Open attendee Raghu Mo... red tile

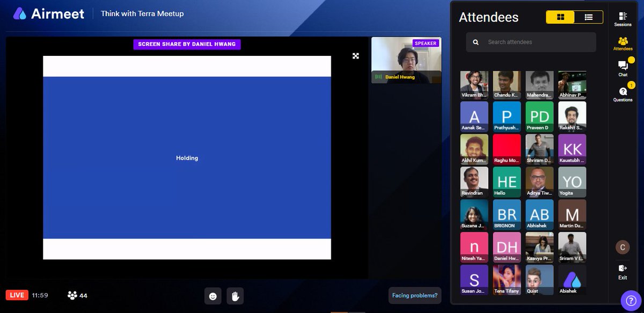click(507, 149)
